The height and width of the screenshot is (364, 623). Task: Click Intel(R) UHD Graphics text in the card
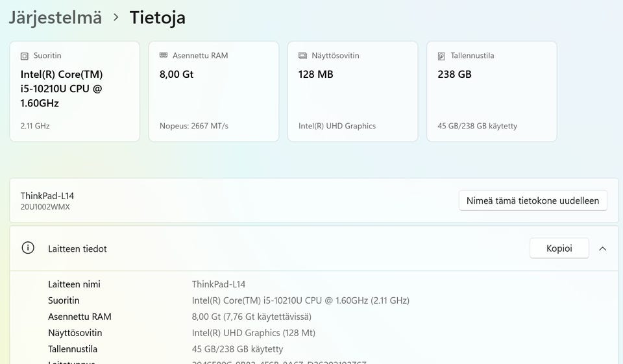pos(337,126)
